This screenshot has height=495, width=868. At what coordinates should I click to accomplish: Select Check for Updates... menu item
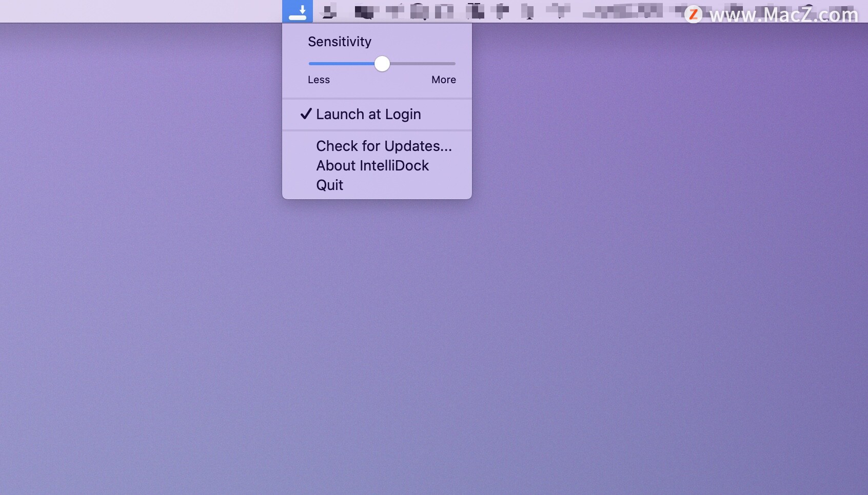tap(377, 146)
